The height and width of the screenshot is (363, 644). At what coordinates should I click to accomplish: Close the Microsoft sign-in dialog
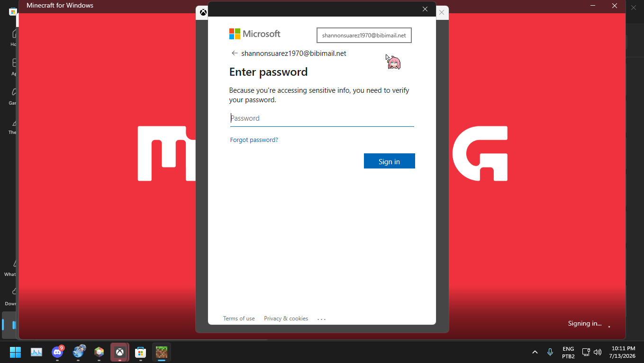pos(425,9)
